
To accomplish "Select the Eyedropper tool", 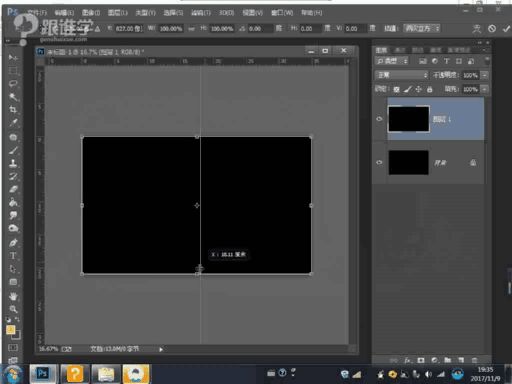I will pos(13,123).
